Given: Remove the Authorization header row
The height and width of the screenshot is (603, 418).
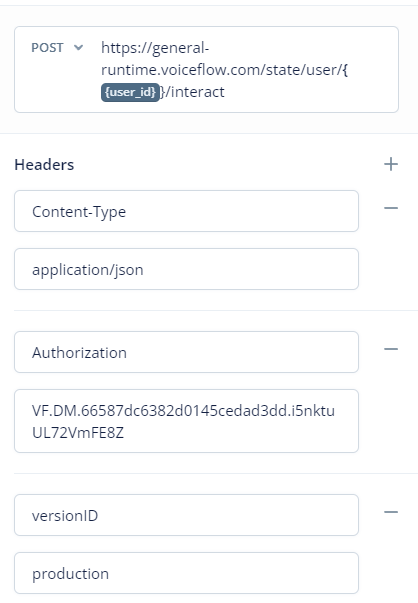Looking at the screenshot, I should pyautogui.click(x=391, y=349).
